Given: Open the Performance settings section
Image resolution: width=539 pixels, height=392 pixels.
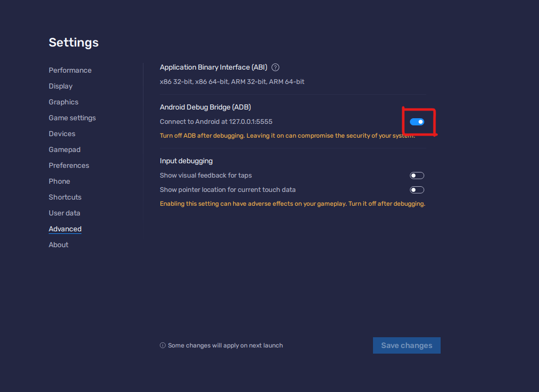Looking at the screenshot, I should tap(70, 70).
